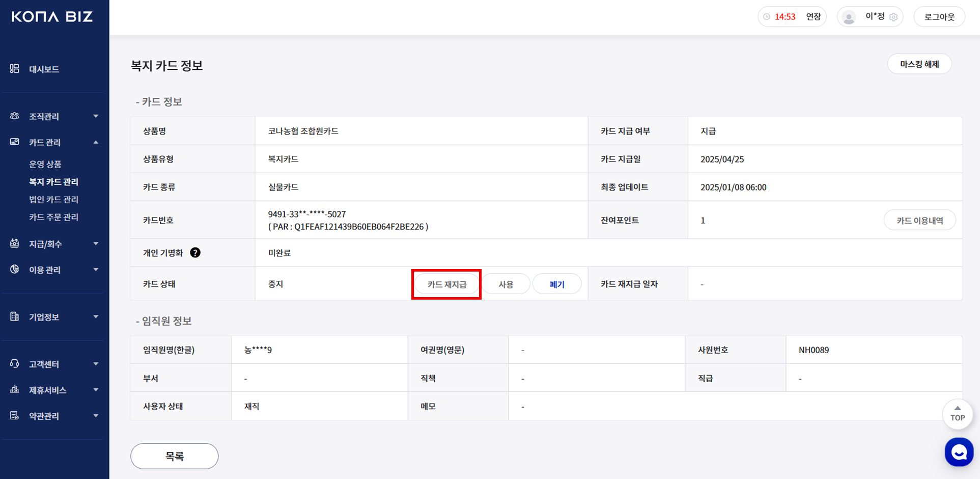
Task: Expand the 약관관리 menu arrow
Action: coord(96,416)
